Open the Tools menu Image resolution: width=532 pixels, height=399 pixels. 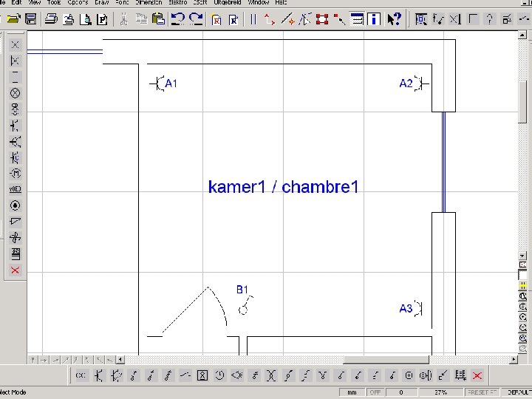(54, 2)
